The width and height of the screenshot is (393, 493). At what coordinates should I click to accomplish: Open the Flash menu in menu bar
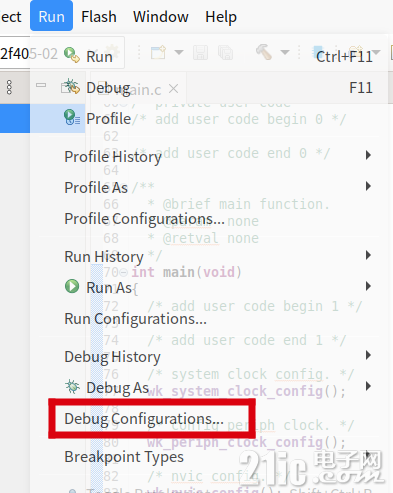pos(99,16)
